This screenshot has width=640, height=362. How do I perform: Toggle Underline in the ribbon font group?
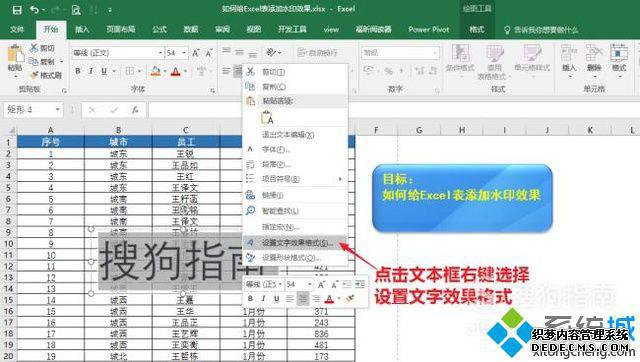[x=104, y=71]
